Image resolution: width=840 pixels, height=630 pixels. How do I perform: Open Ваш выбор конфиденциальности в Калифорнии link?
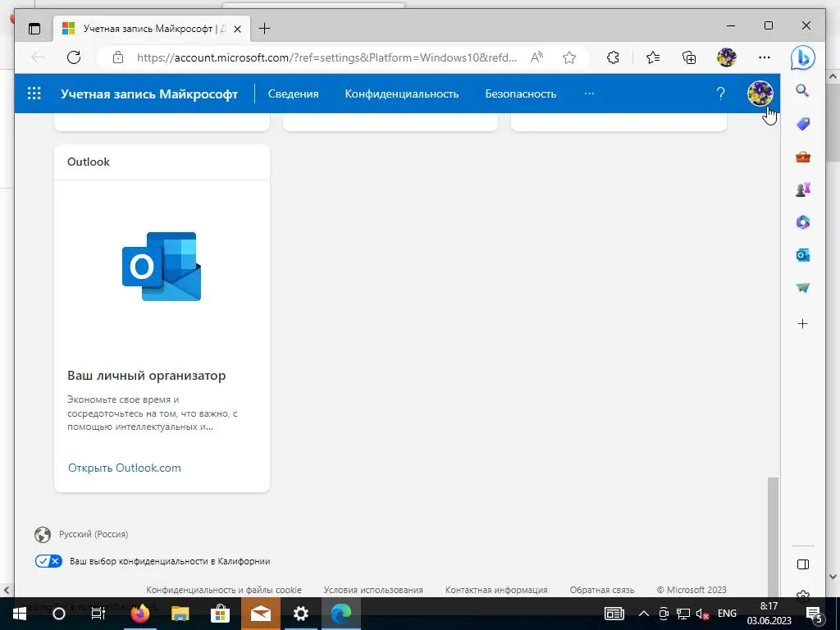[170, 561]
